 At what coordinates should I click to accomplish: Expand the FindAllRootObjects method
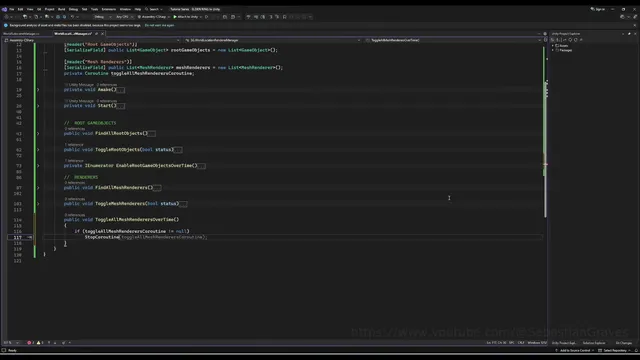pyautogui.click(x=38, y=133)
